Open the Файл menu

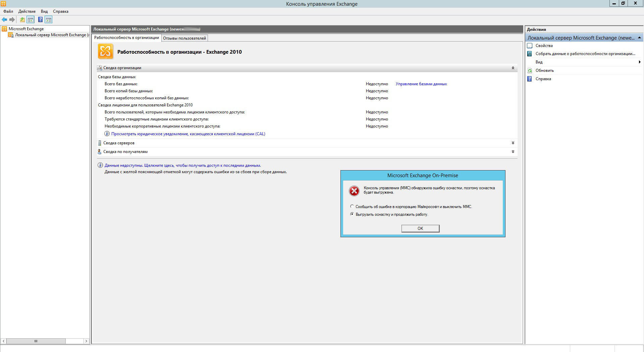click(8, 11)
